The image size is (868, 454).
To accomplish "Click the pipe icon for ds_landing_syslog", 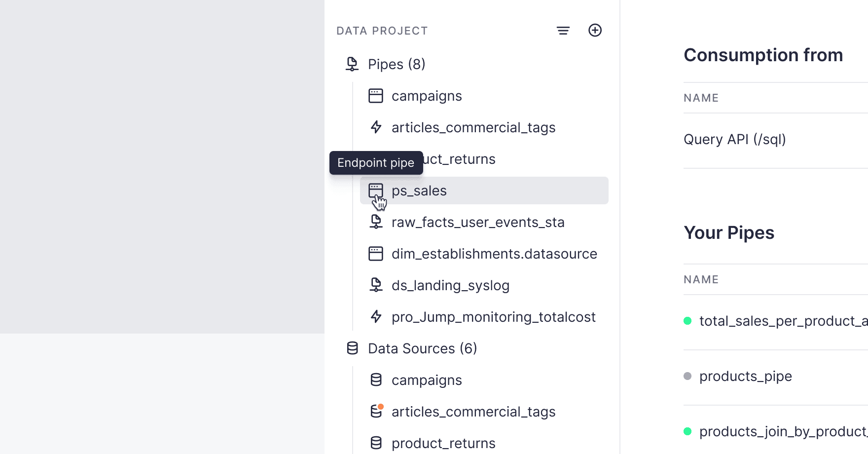I will coord(376,285).
